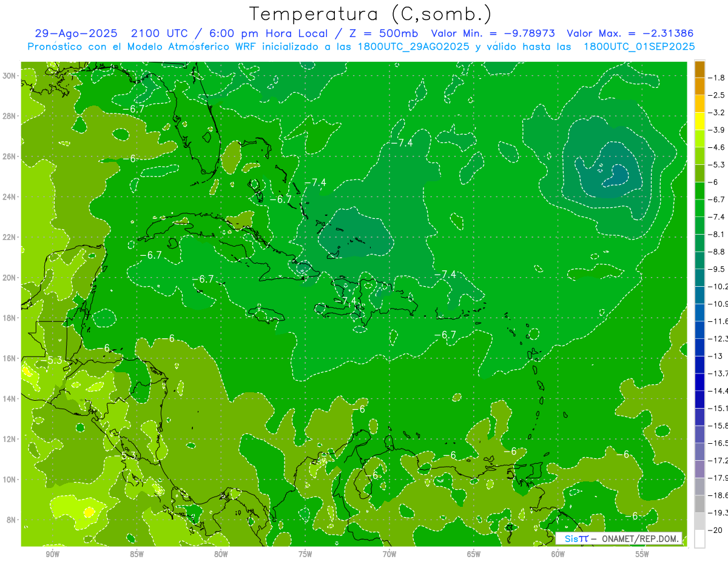
Task: Click the "-13" color scale label
Action: point(716,356)
